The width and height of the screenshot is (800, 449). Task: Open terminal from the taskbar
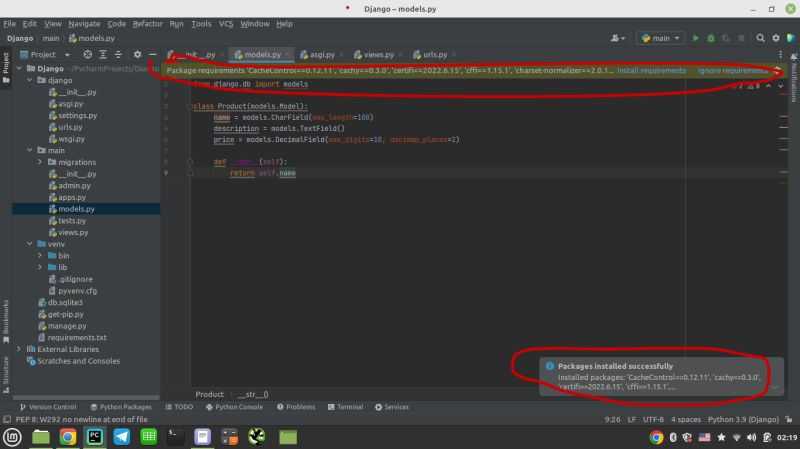[x=176, y=437]
